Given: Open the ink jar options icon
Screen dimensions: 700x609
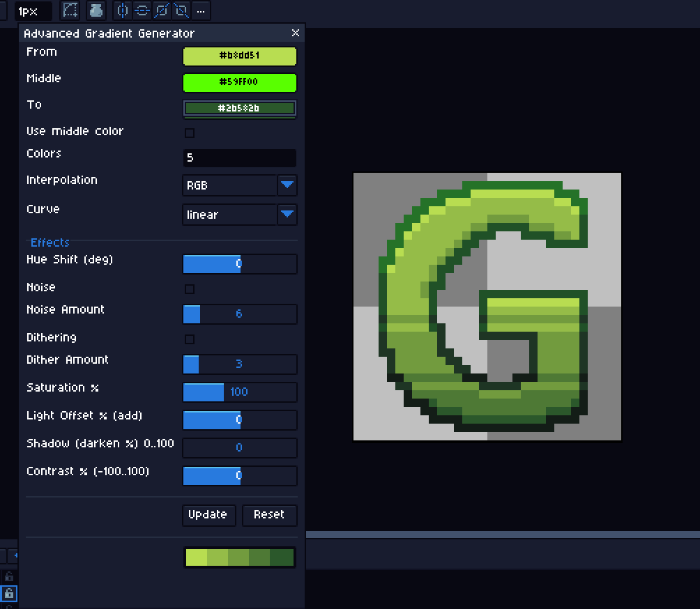Looking at the screenshot, I should coord(96,10).
